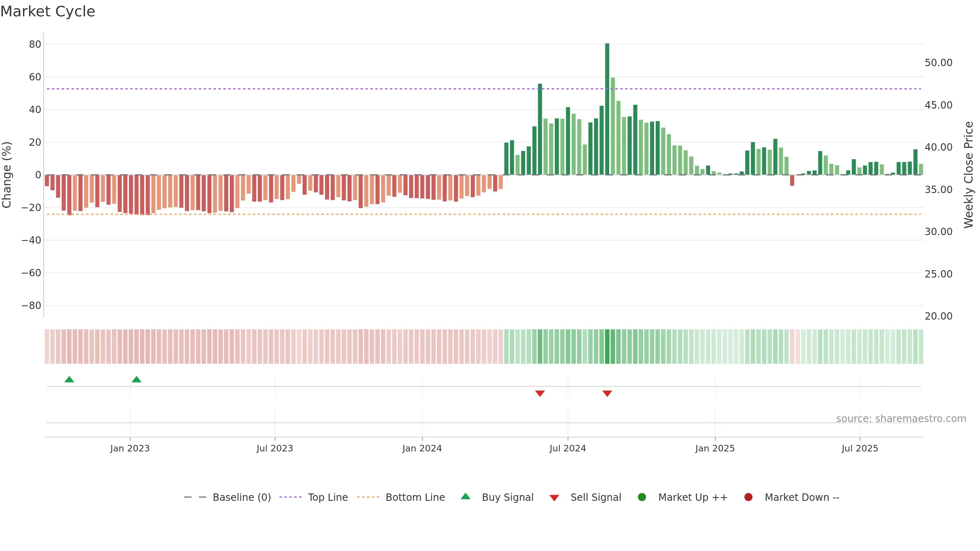This screenshot has height=551, width=980.
Task: Select the buy signal marker near Jan 2023
Action: [x=136, y=379]
